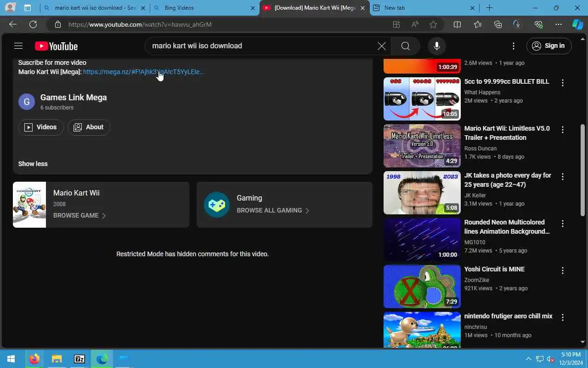Open a new browser tab
588x368 pixels.
489,8
